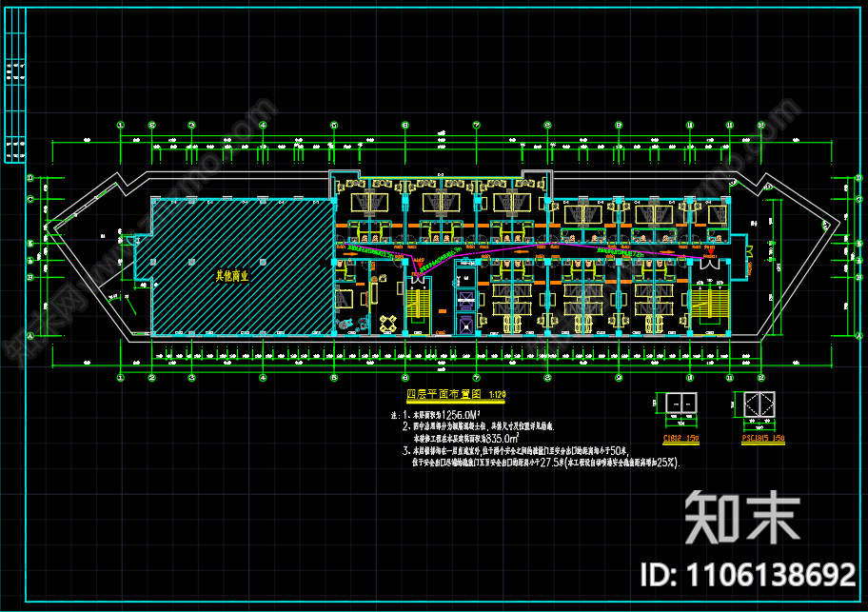Click axis bubble D on left side
Screen dimensions: 868x612
click(30, 178)
